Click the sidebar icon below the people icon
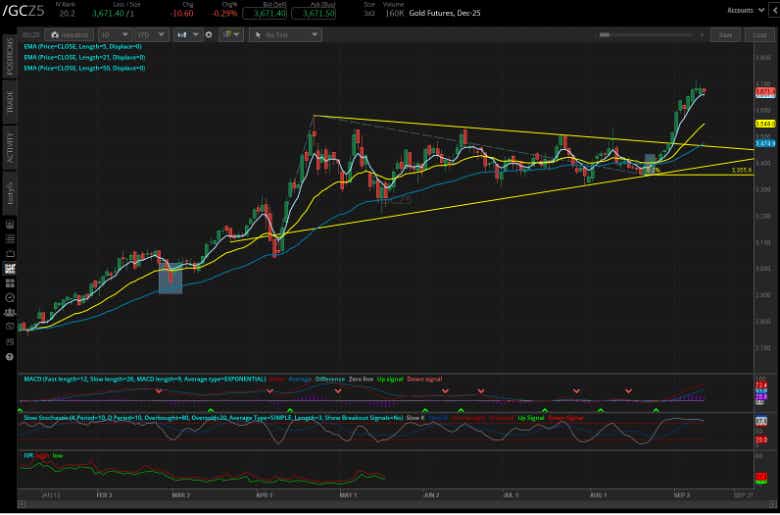This screenshot has width=780, height=515. 9,326
